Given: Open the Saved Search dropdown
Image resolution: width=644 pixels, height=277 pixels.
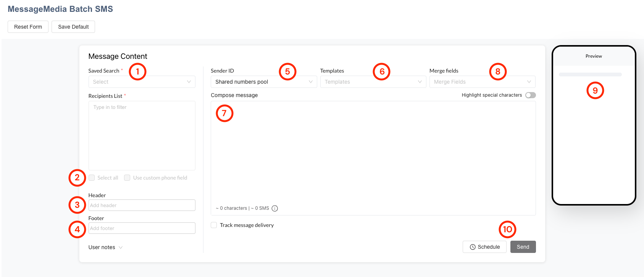Looking at the screenshot, I should [x=142, y=82].
